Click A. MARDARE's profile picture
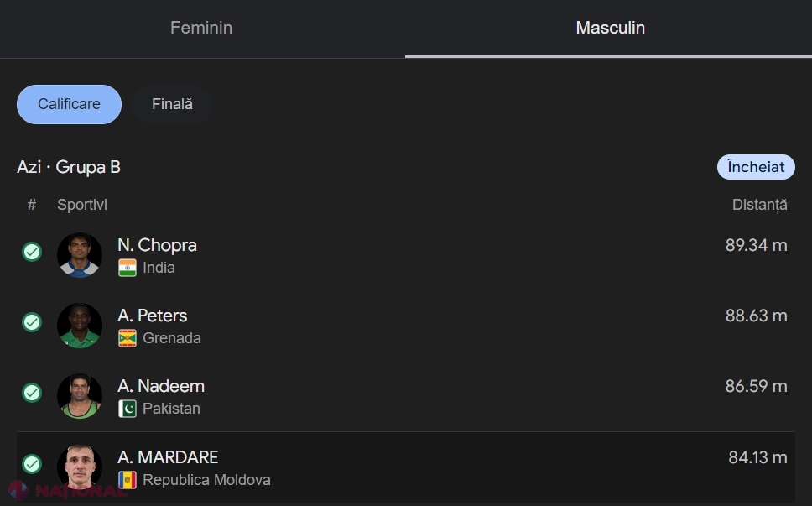 (79, 467)
